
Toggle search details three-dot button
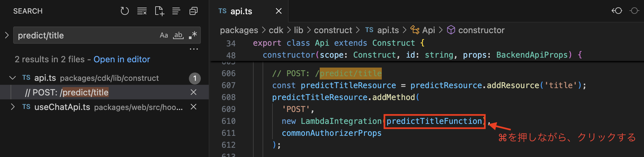[x=194, y=49]
